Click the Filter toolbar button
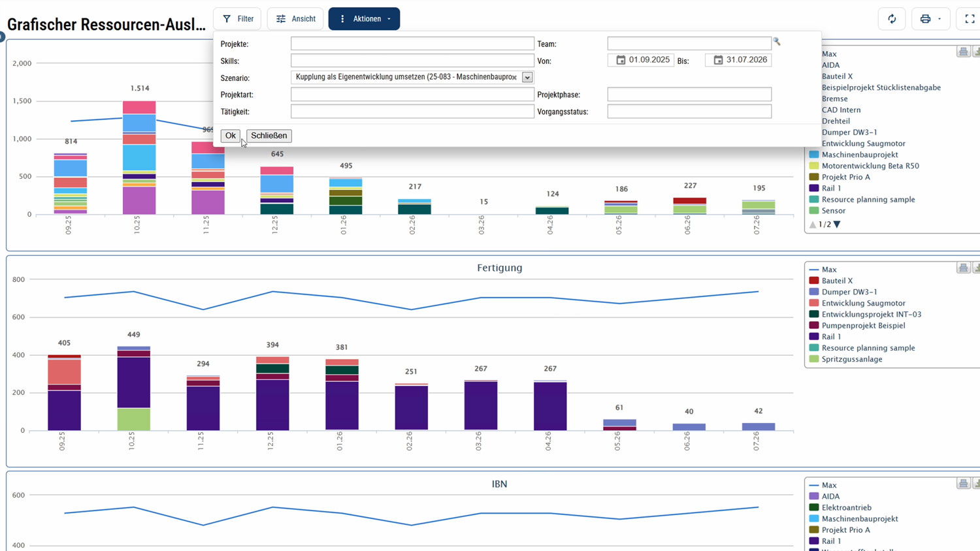This screenshot has height=551, width=980. 238,19
